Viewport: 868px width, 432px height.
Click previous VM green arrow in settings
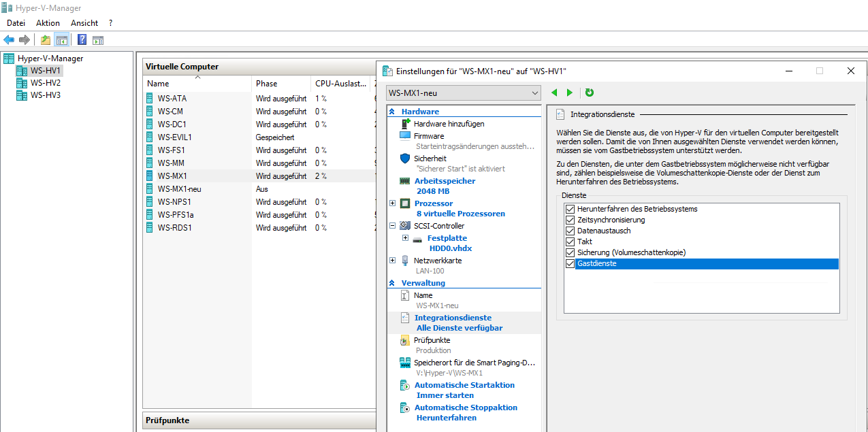pos(554,93)
